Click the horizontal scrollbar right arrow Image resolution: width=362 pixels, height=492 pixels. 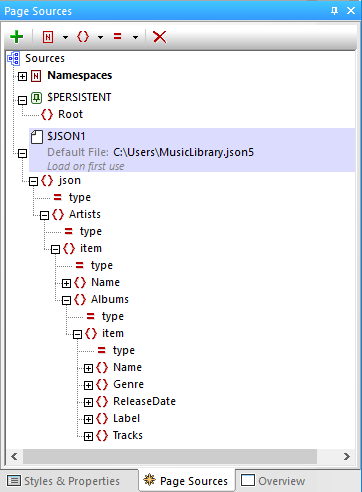[x=347, y=456]
